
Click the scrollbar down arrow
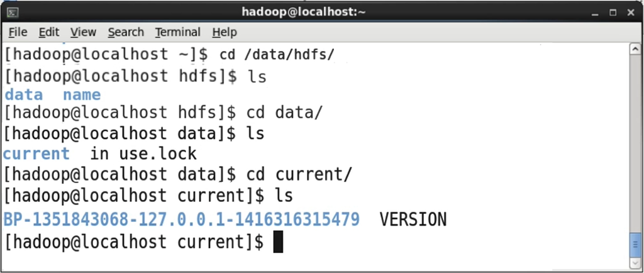(634, 263)
